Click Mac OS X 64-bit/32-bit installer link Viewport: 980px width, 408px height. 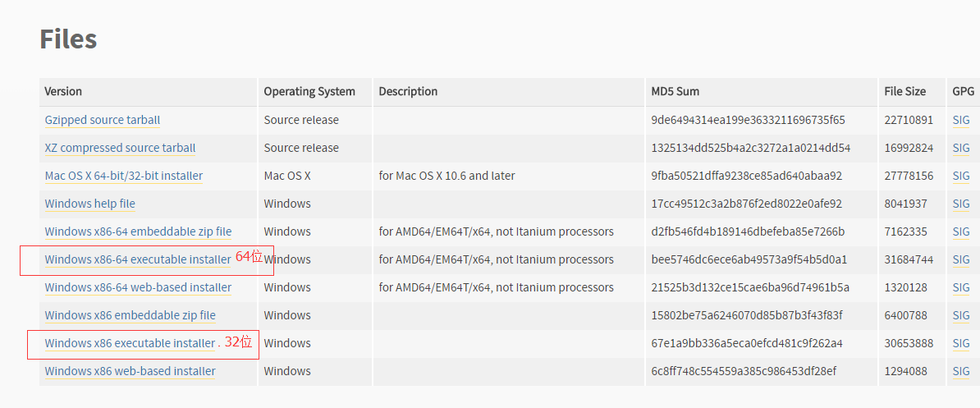[124, 176]
